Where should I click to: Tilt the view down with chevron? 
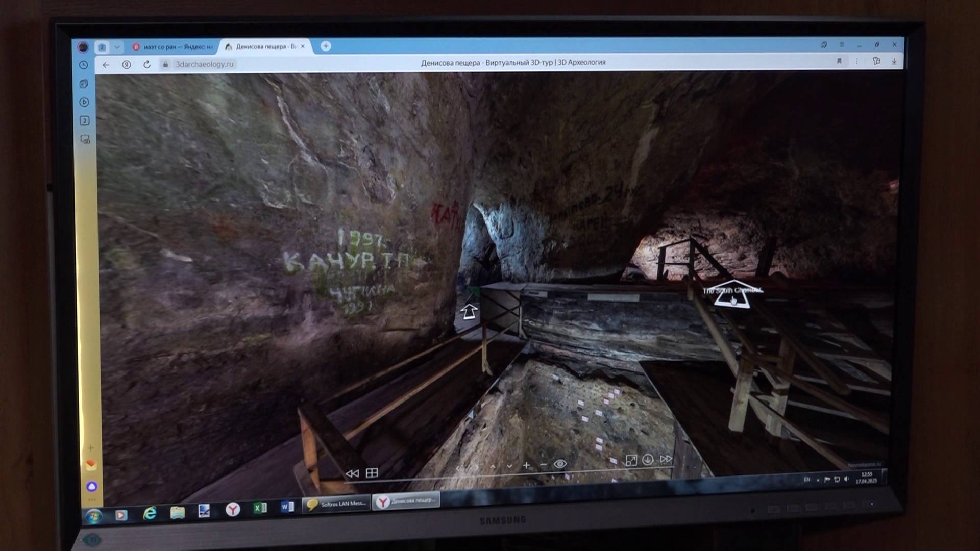[x=509, y=466]
